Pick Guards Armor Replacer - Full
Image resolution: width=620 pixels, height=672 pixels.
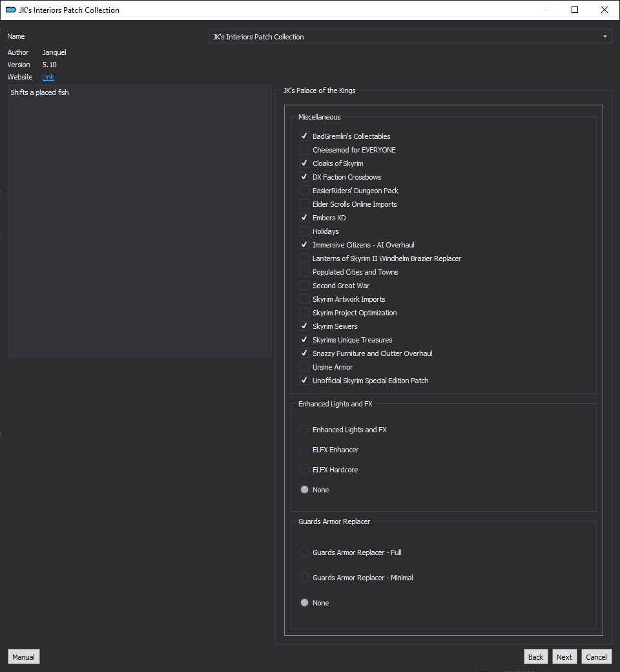click(304, 552)
